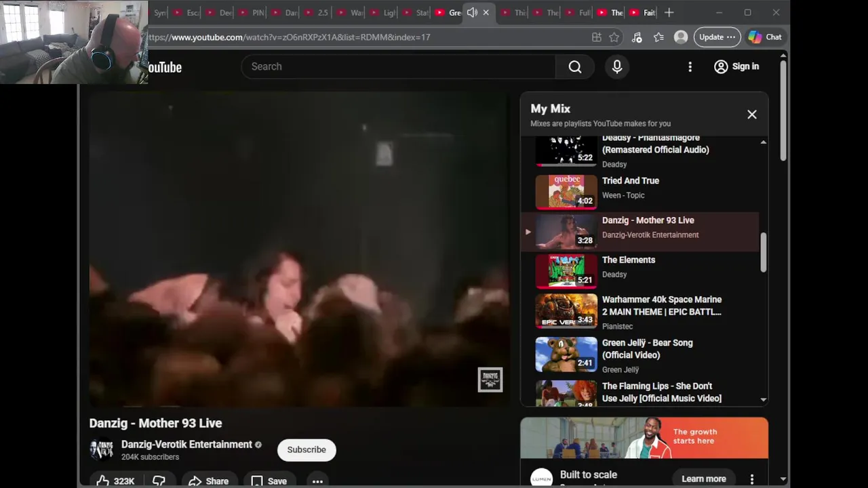This screenshot has width=868, height=488.
Task: Switch to the 'Stat' browser tab
Action: pyautogui.click(x=415, y=13)
